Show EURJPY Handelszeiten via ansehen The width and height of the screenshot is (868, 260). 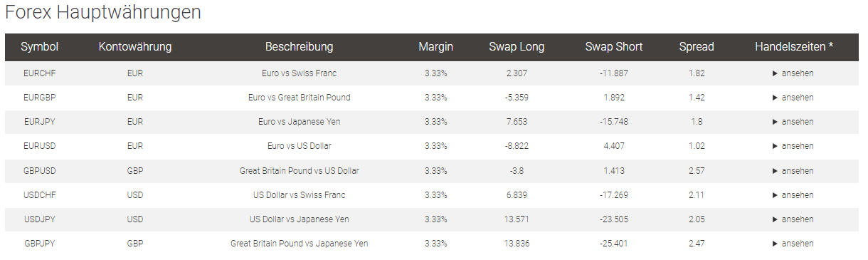pos(793,122)
